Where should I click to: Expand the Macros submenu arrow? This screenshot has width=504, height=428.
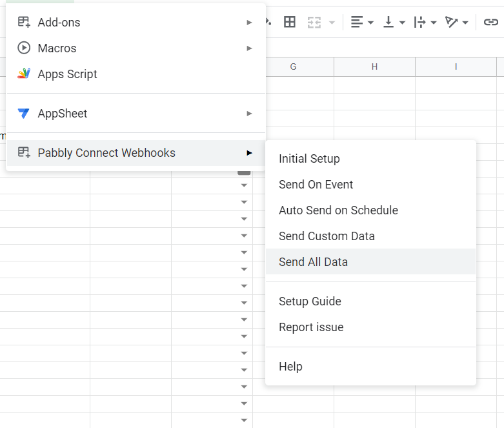pos(249,48)
